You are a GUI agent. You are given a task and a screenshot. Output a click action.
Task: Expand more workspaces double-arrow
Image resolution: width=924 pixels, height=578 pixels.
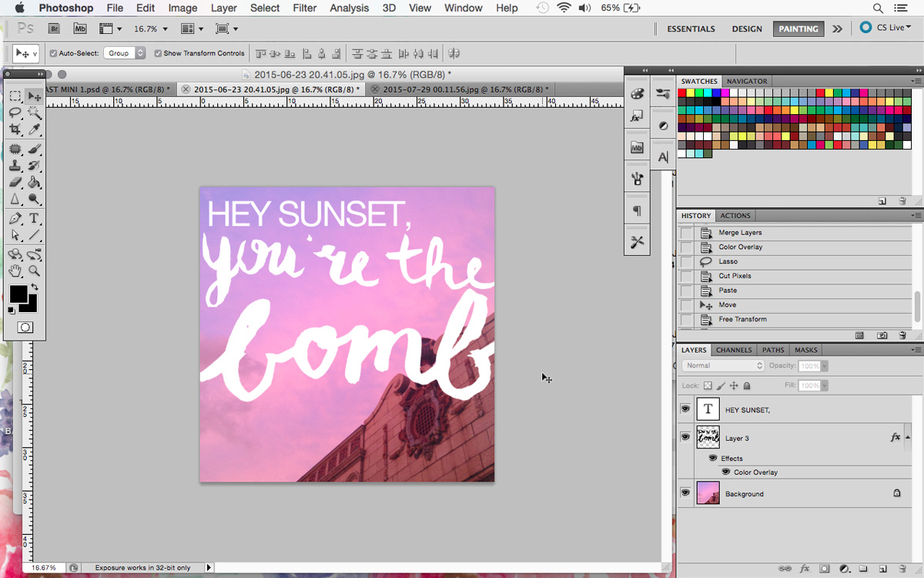point(837,29)
